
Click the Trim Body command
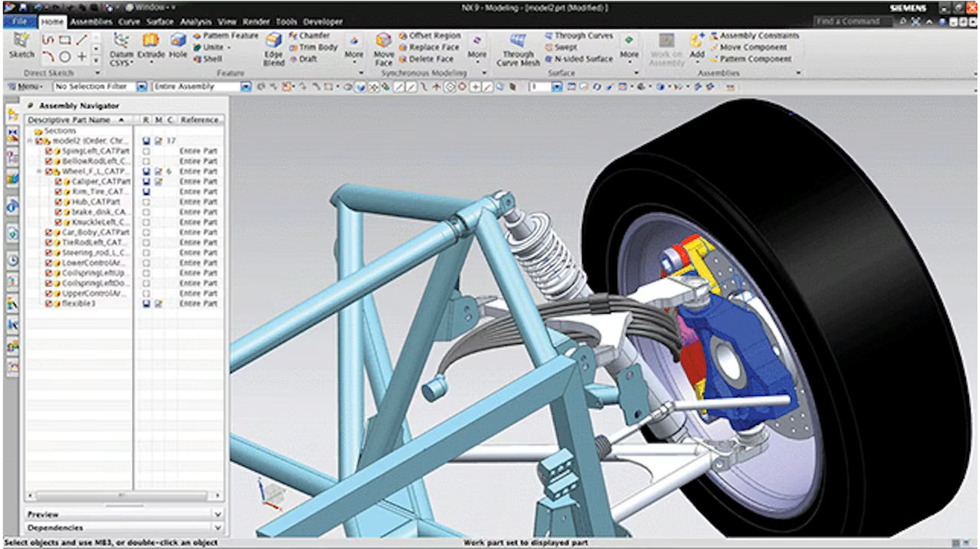(x=313, y=47)
